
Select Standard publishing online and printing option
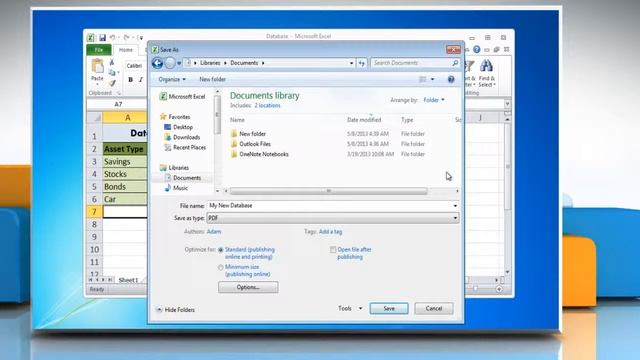pyautogui.click(x=220, y=250)
